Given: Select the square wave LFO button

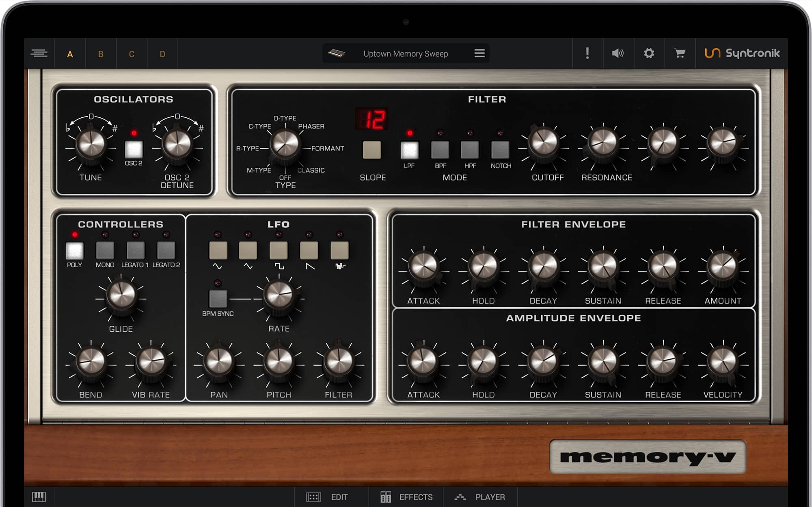Looking at the screenshot, I should click(x=279, y=250).
